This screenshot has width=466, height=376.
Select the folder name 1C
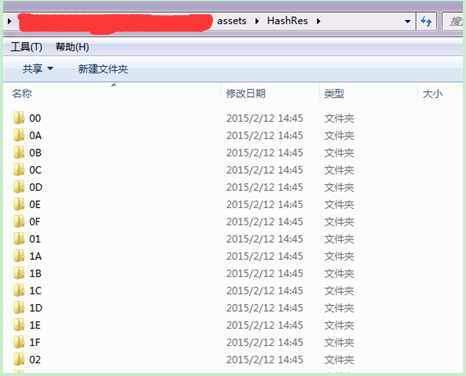(35, 291)
